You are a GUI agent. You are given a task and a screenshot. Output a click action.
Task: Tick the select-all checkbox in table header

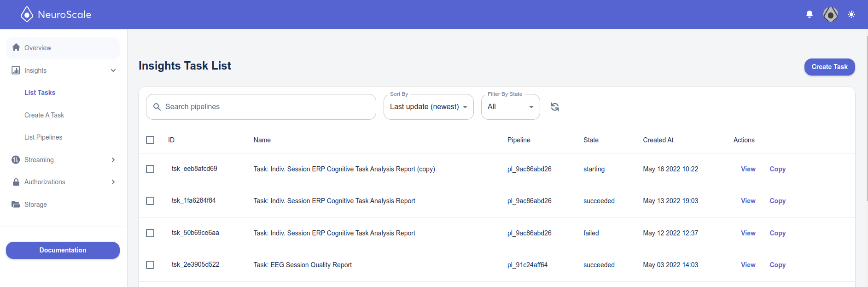click(x=150, y=140)
